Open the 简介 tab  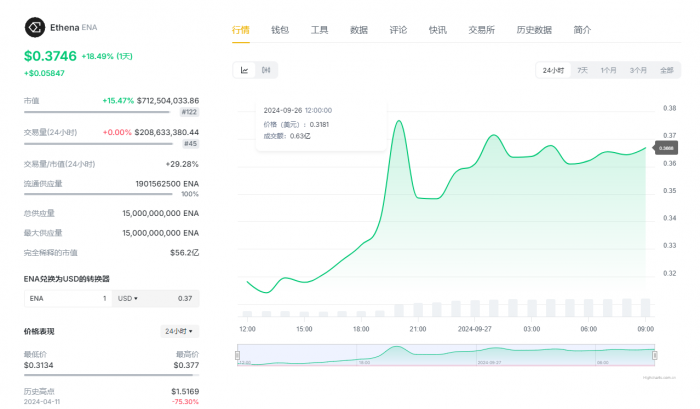[x=582, y=30]
